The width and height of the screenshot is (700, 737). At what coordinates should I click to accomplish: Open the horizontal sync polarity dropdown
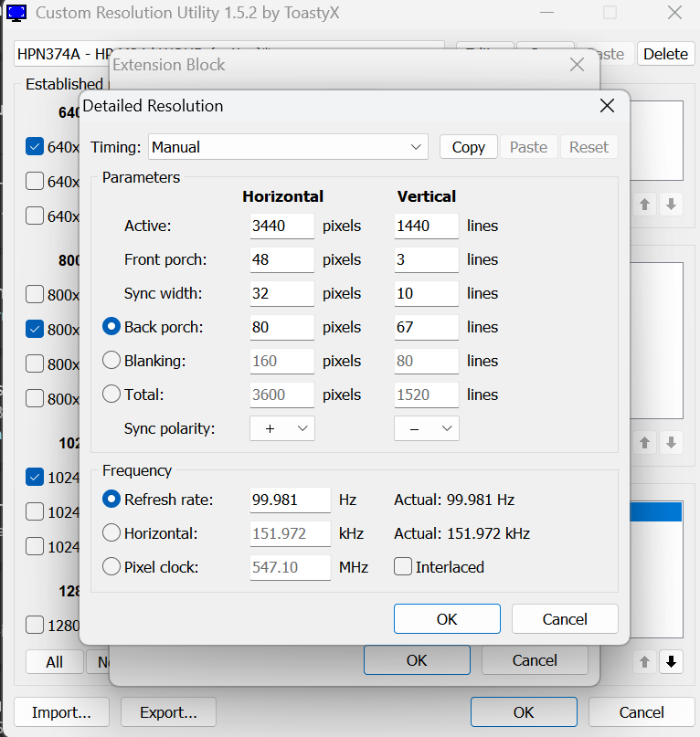pos(282,428)
